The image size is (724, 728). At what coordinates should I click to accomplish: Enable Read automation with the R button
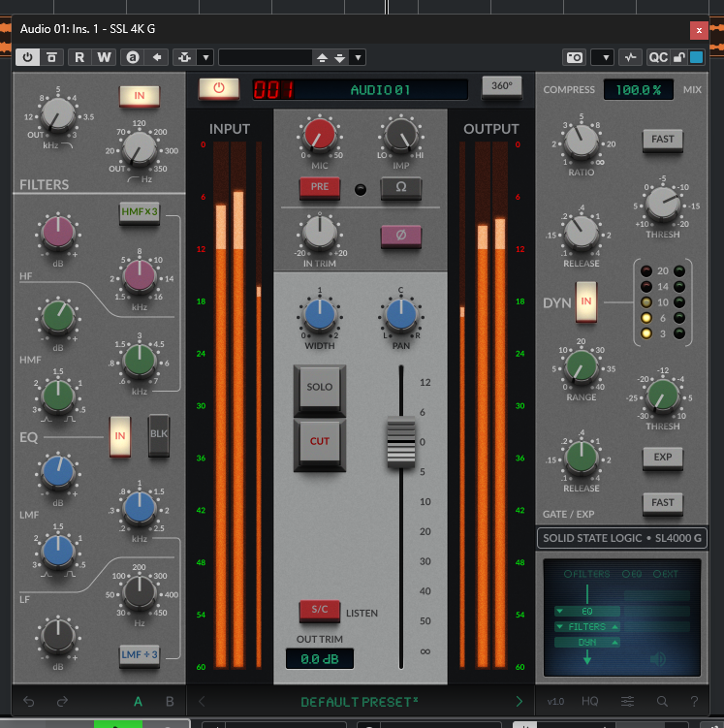point(79,57)
